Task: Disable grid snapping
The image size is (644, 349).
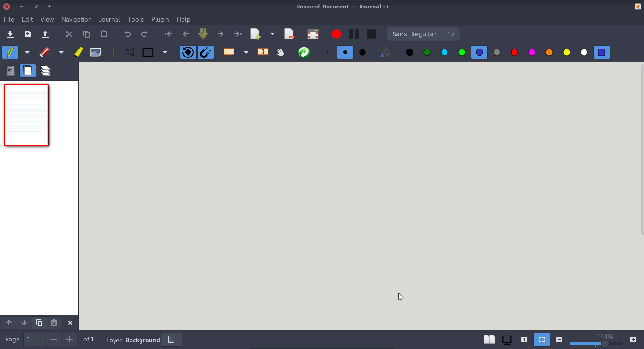Action: pos(206,52)
